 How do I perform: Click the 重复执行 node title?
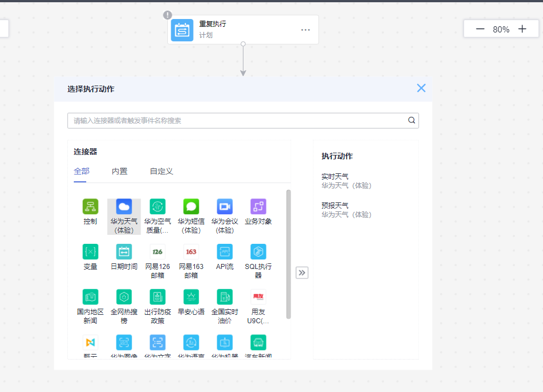[213, 24]
